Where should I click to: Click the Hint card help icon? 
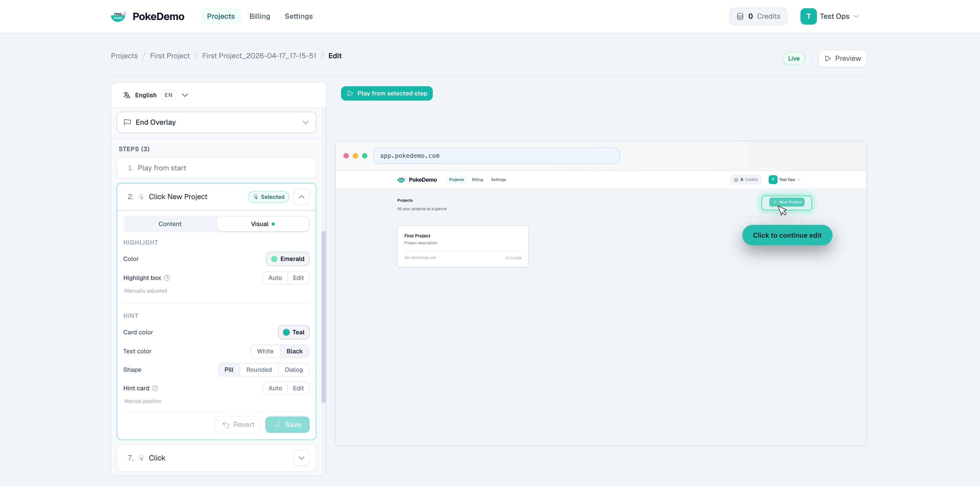(x=155, y=388)
